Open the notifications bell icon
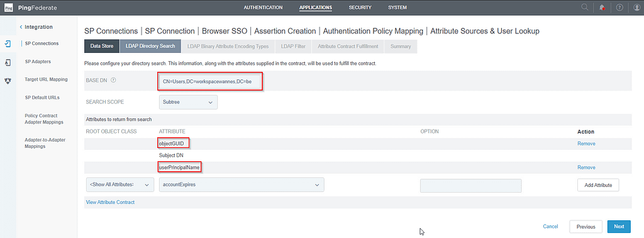This screenshot has height=238, width=644. click(602, 8)
